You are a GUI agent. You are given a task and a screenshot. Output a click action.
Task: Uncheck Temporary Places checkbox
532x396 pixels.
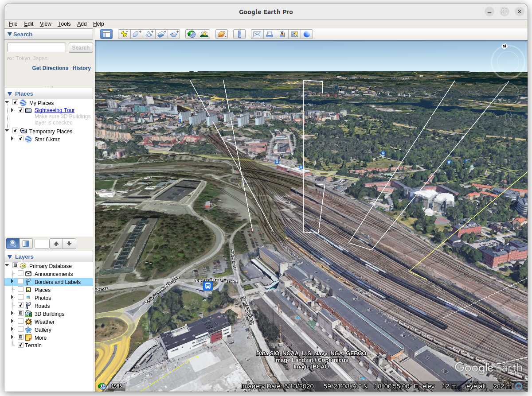[x=16, y=131]
